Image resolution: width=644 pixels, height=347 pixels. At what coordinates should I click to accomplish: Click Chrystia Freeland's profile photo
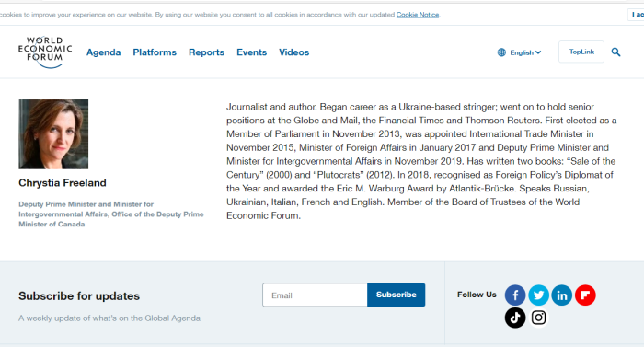53,134
